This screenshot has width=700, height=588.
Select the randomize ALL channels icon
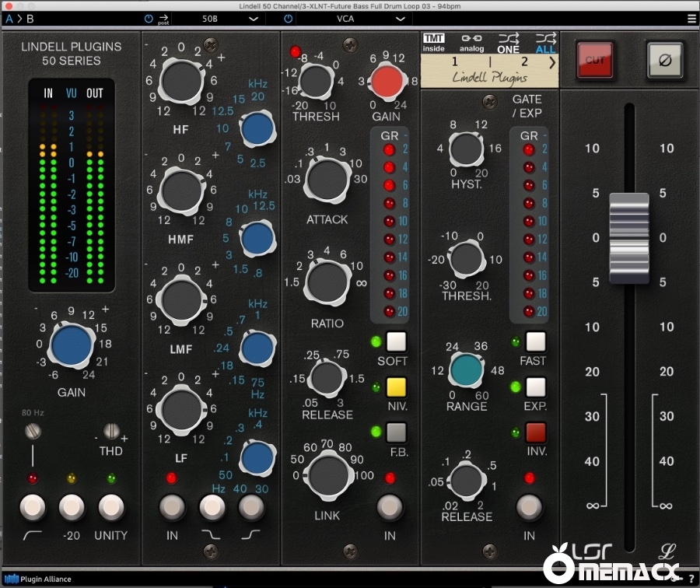[x=546, y=42]
